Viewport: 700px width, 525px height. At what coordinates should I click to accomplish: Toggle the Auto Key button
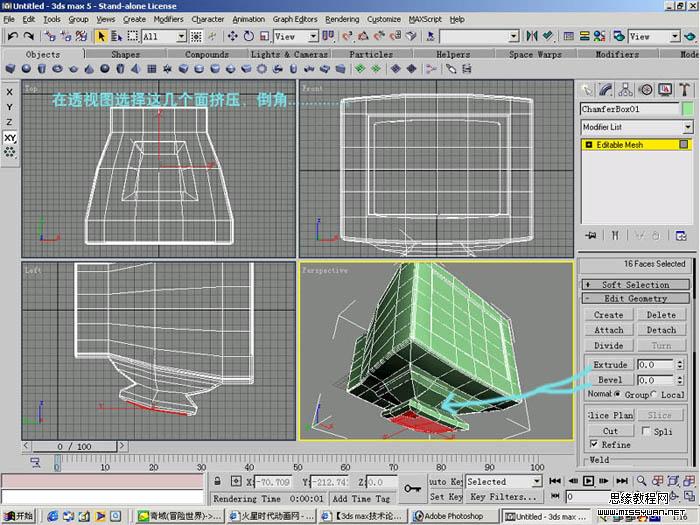pos(445,482)
